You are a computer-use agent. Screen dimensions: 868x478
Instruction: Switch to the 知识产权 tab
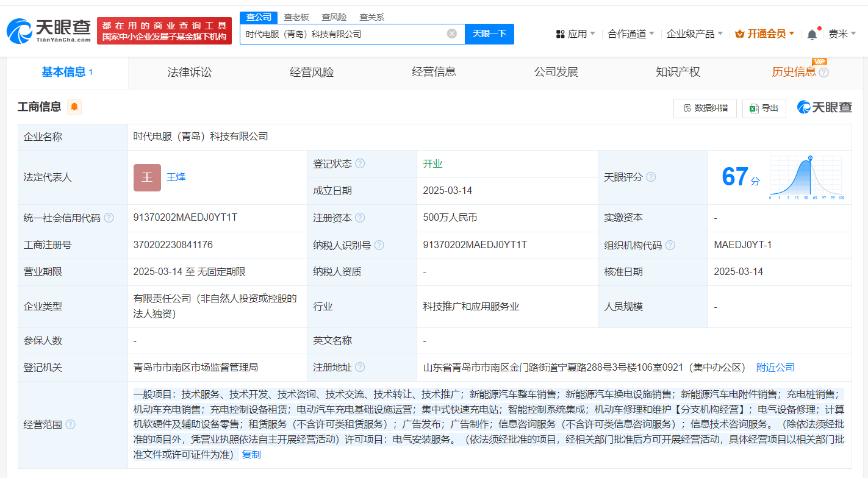(x=678, y=73)
